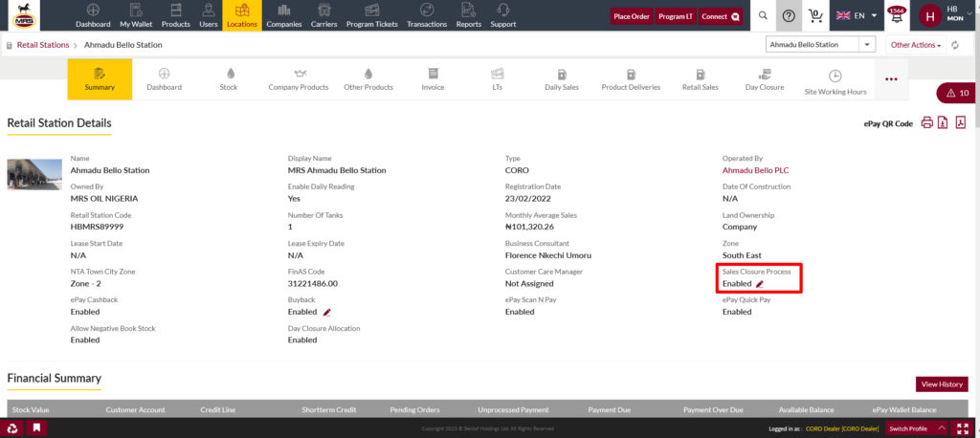980x438 pixels.
Task: Switch to the Daily Sales tab
Action: point(561,79)
